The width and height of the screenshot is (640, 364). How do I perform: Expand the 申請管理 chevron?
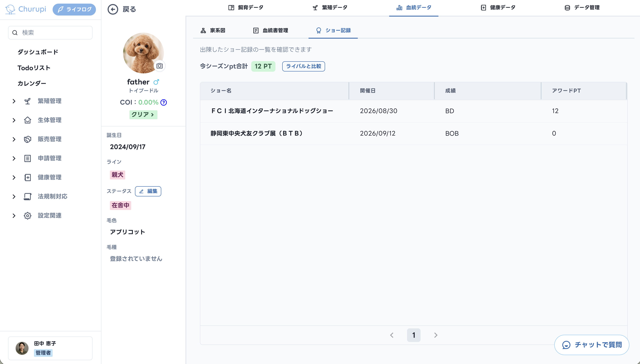tap(14, 158)
